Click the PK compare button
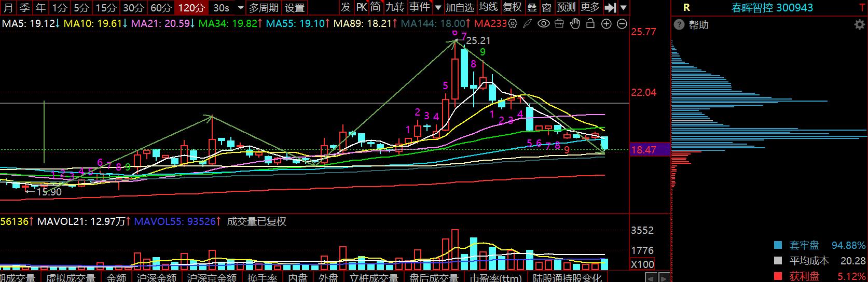The width and height of the screenshot is (868, 282). point(361,7)
